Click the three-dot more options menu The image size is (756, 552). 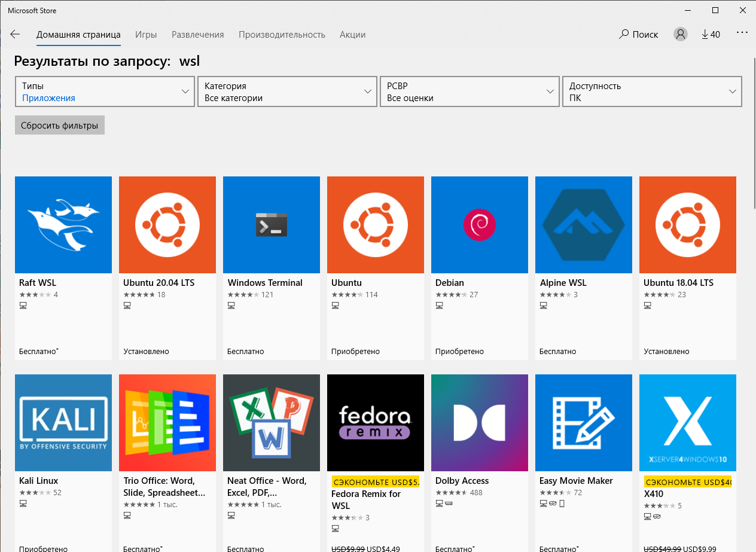pyautogui.click(x=742, y=33)
